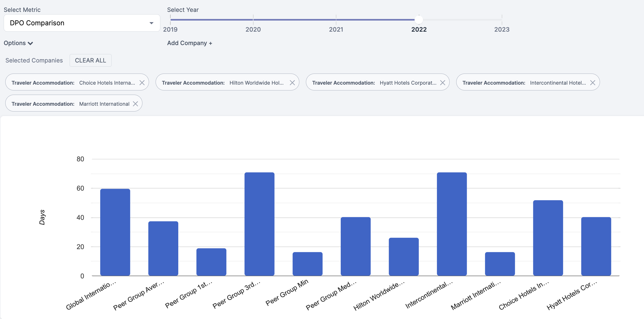Click the year slider handle at 2022
The image size is (644, 319).
point(419,20)
